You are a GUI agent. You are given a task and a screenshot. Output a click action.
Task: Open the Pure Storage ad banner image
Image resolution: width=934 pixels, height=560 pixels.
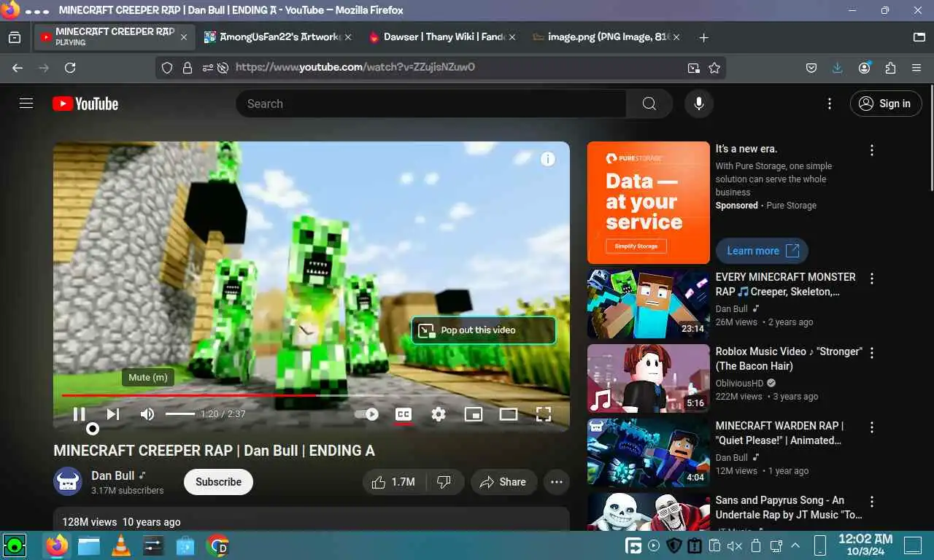649,203
